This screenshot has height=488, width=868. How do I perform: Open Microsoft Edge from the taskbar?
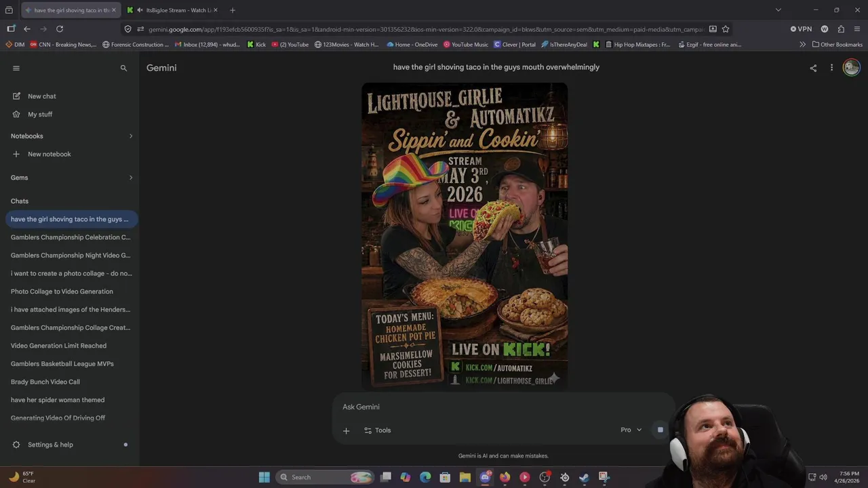click(x=425, y=477)
